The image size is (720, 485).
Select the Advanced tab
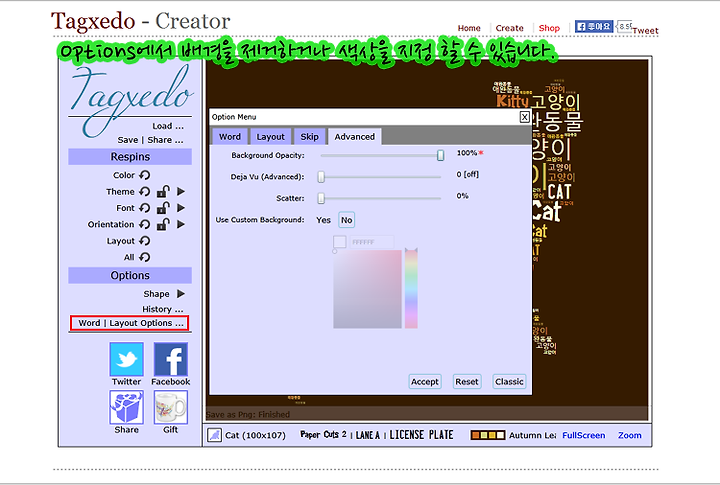click(354, 137)
